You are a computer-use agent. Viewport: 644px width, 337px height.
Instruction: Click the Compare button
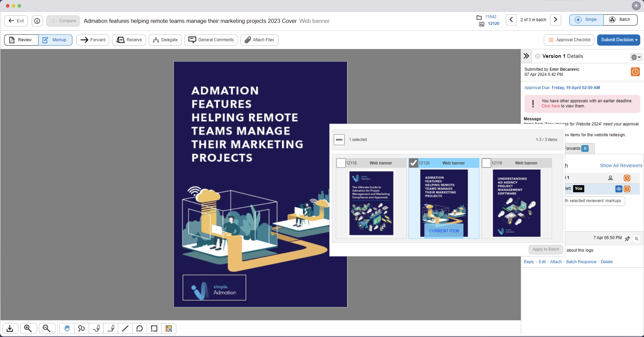coord(63,21)
